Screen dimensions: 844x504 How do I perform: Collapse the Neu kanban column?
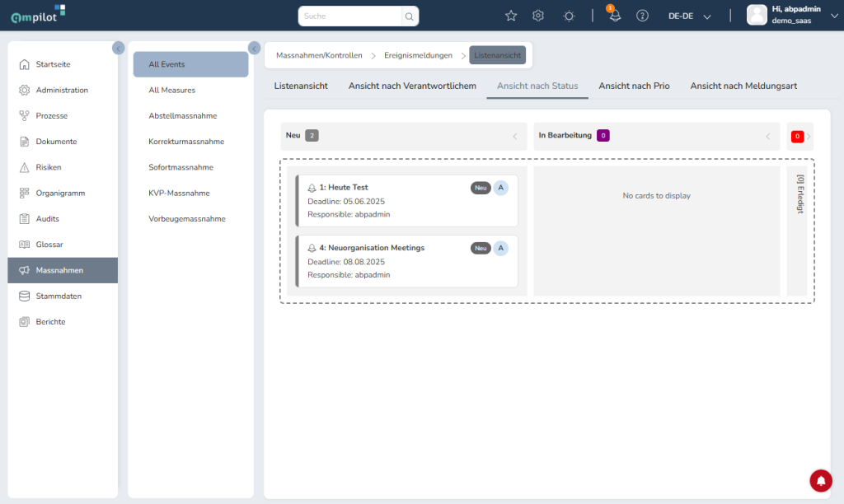point(515,137)
